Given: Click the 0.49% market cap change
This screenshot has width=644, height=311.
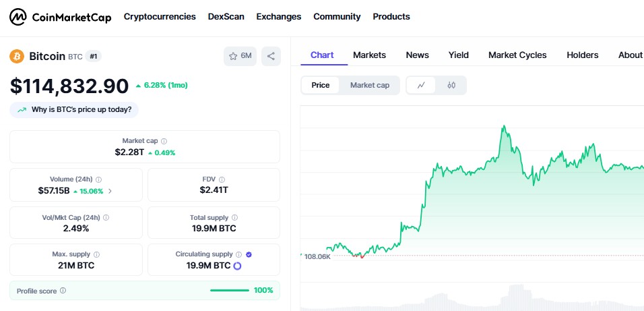Looking at the screenshot, I should point(162,153).
